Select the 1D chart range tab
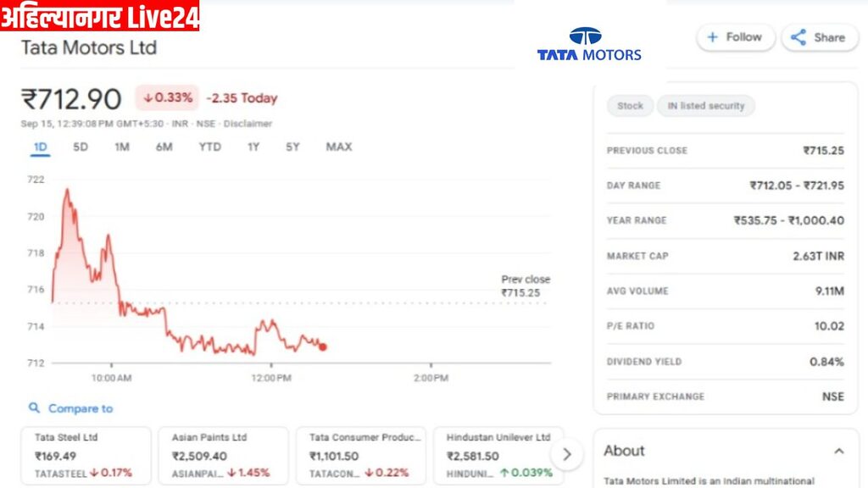Viewport: 868px width, 488px height. pos(40,147)
